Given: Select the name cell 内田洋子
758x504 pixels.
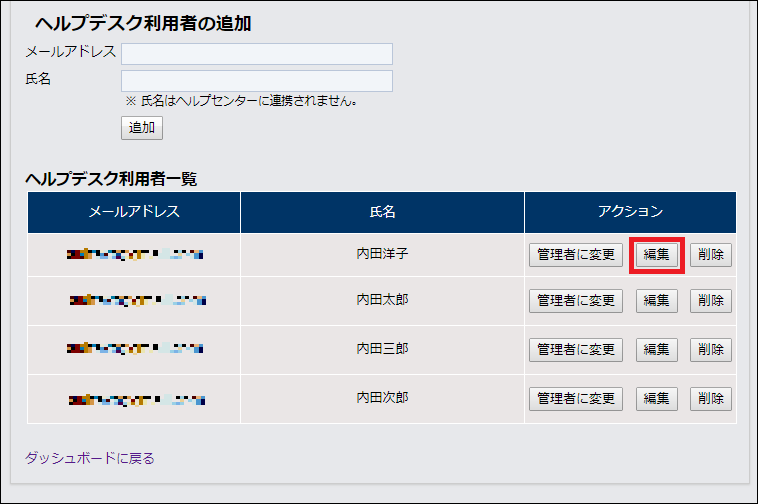Looking at the screenshot, I should pos(382,254).
